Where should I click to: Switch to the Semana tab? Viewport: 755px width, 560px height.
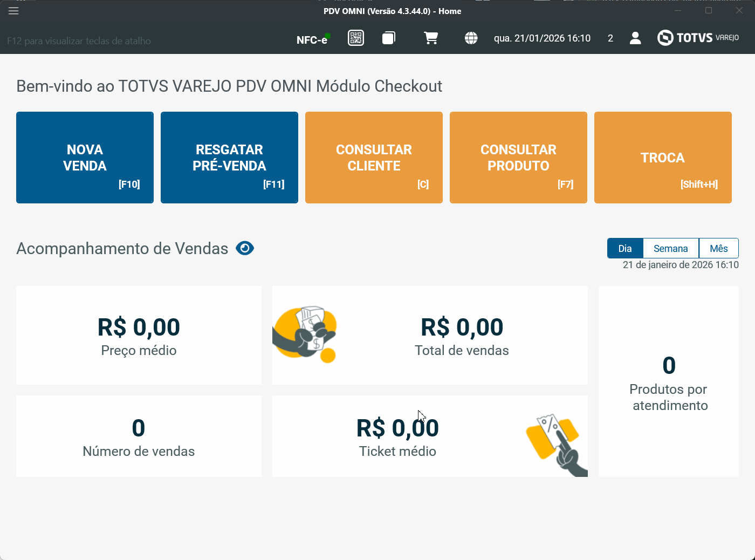670,249
